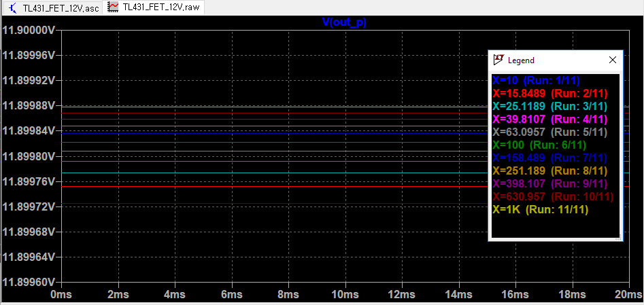Select legend entry X=39.8107 (Run: 4/11)
Image resolution: width=644 pixels, height=305 pixels.
click(x=549, y=119)
